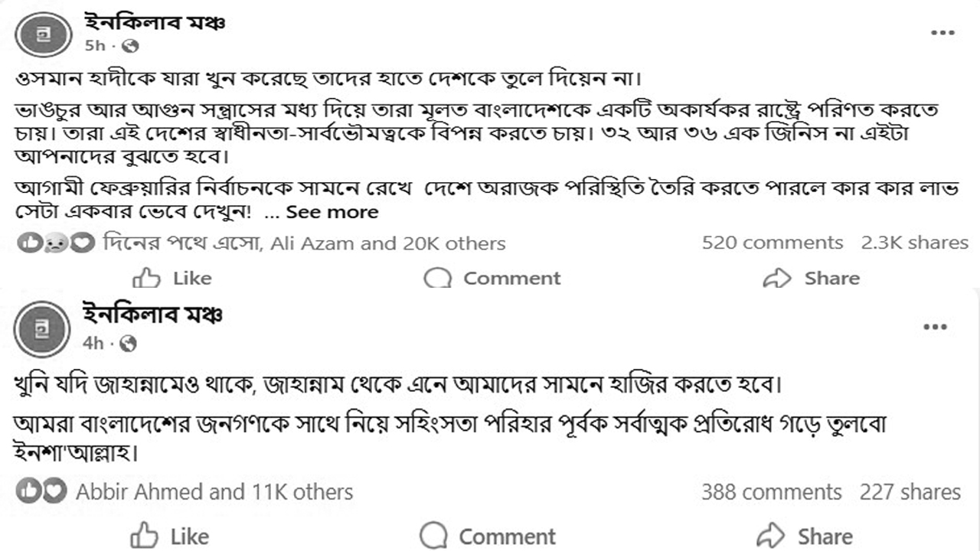The image size is (980, 551).
Task: Click Comment button on first post
Action: point(492,278)
